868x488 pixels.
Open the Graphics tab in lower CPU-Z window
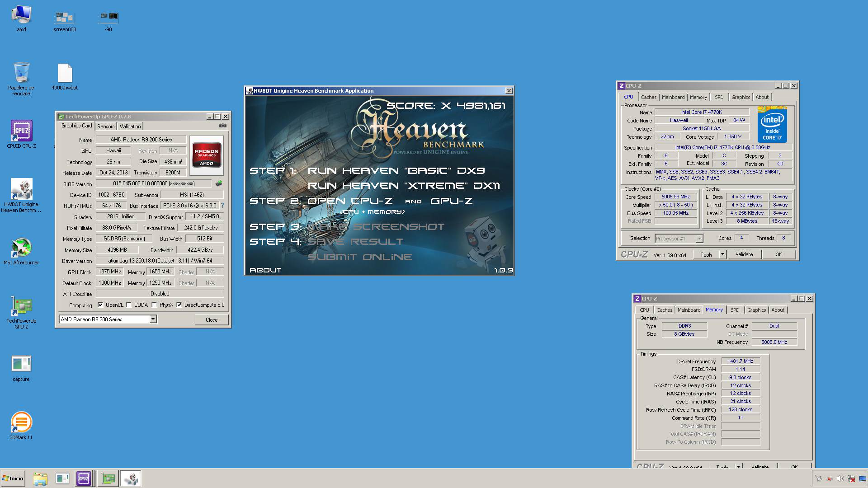point(756,310)
